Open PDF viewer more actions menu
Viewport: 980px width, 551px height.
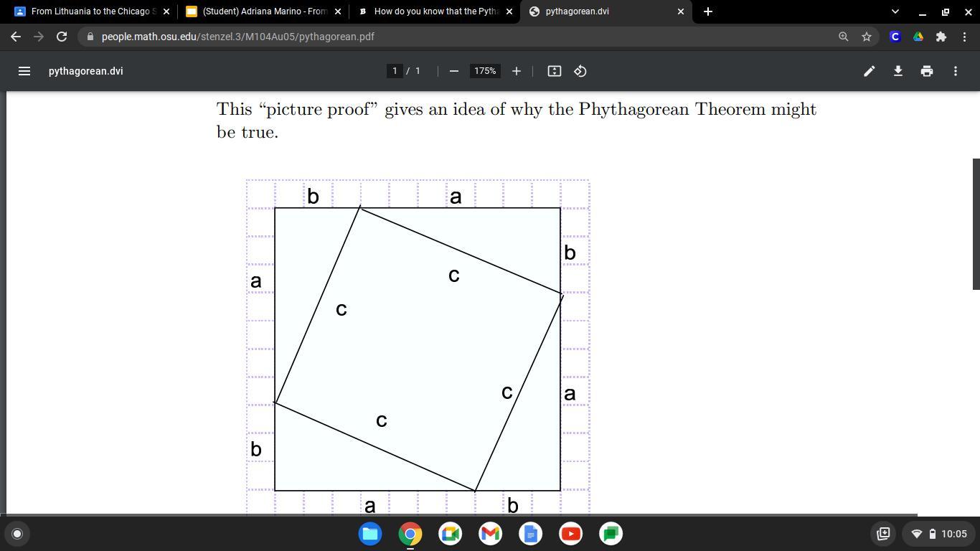[956, 71]
